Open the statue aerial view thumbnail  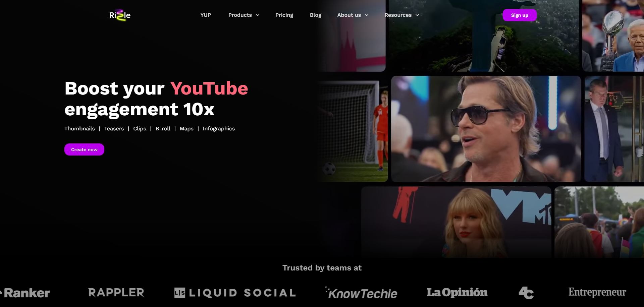click(484, 36)
